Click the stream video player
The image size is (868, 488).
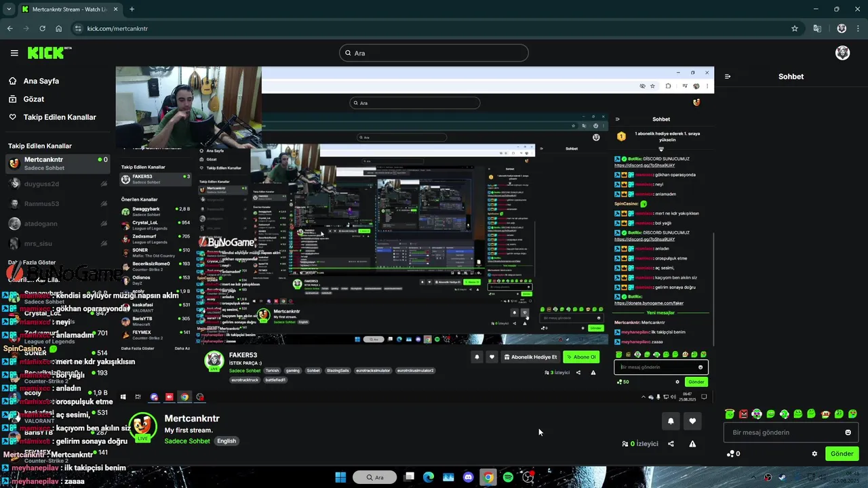click(415, 236)
